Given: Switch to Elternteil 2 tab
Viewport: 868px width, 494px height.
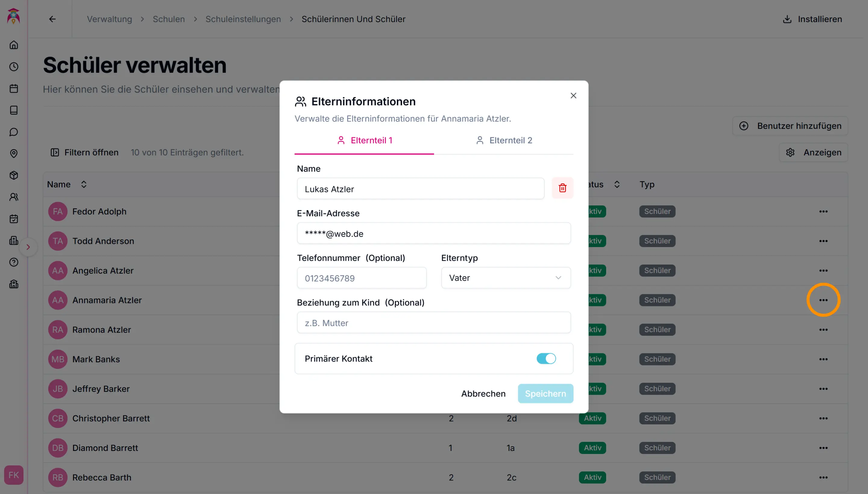Looking at the screenshot, I should click(504, 140).
